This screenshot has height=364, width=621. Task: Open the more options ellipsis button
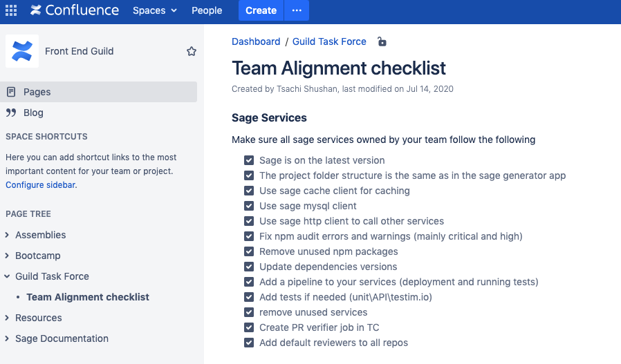[x=297, y=10]
